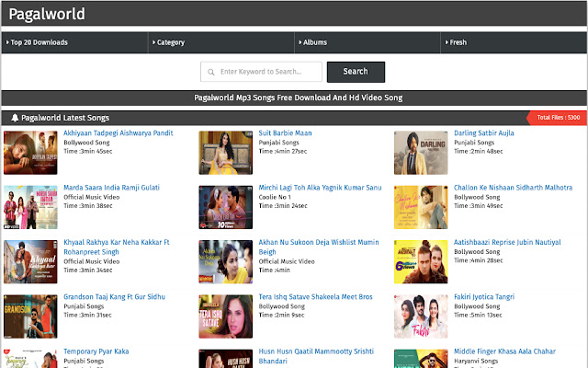Click Official Music Video under Marda Saara India
The width and height of the screenshot is (588, 368).
[x=92, y=197]
